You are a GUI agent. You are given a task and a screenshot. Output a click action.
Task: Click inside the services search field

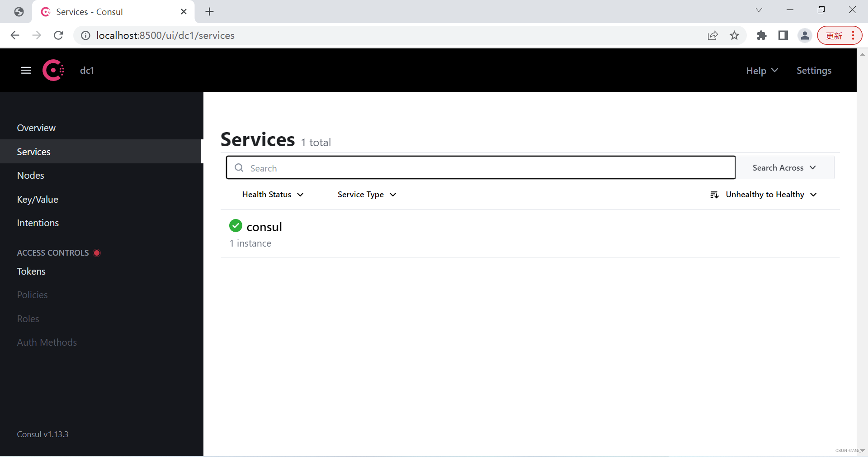[x=452, y=167]
